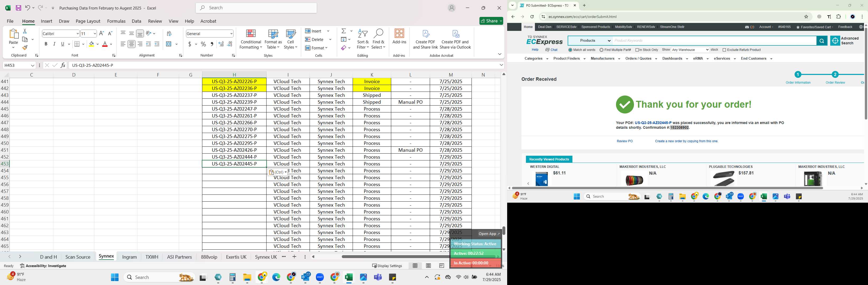Click Create PDF and Share link
The width and height of the screenshot is (868, 285).
[425, 39]
